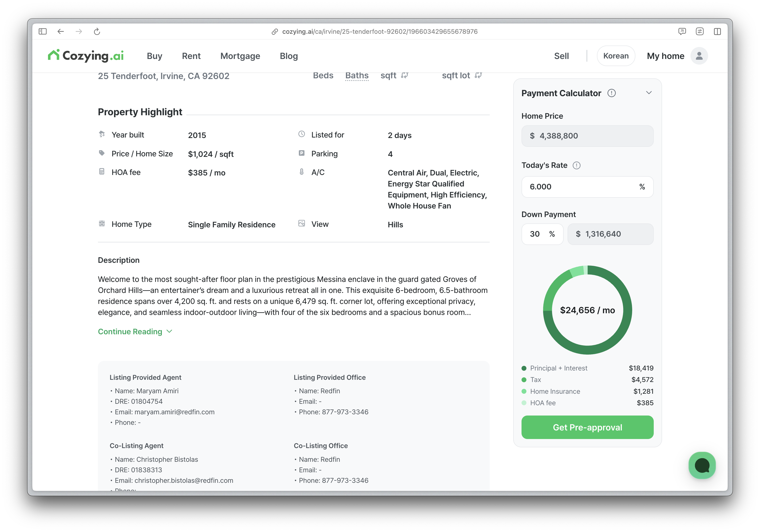This screenshot has width=760, height=532.
Task: Click the Price / Home Size tag icon
Action: coord(102,153)
